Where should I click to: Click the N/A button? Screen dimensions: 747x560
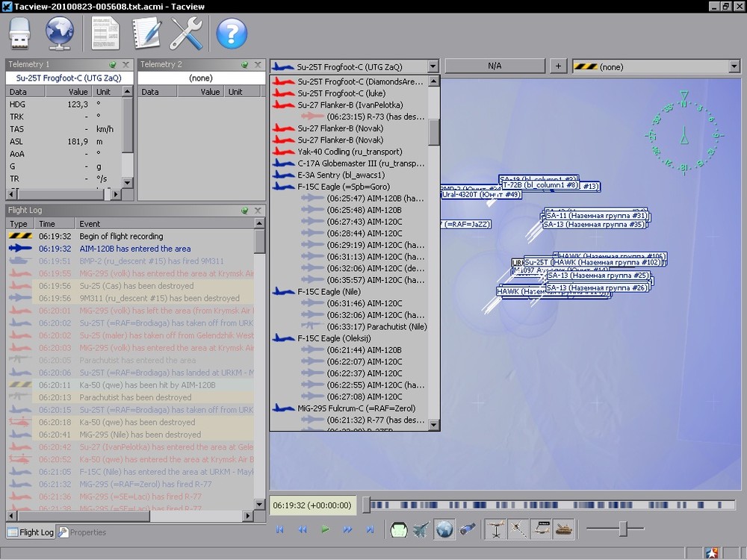coord(495,66)
